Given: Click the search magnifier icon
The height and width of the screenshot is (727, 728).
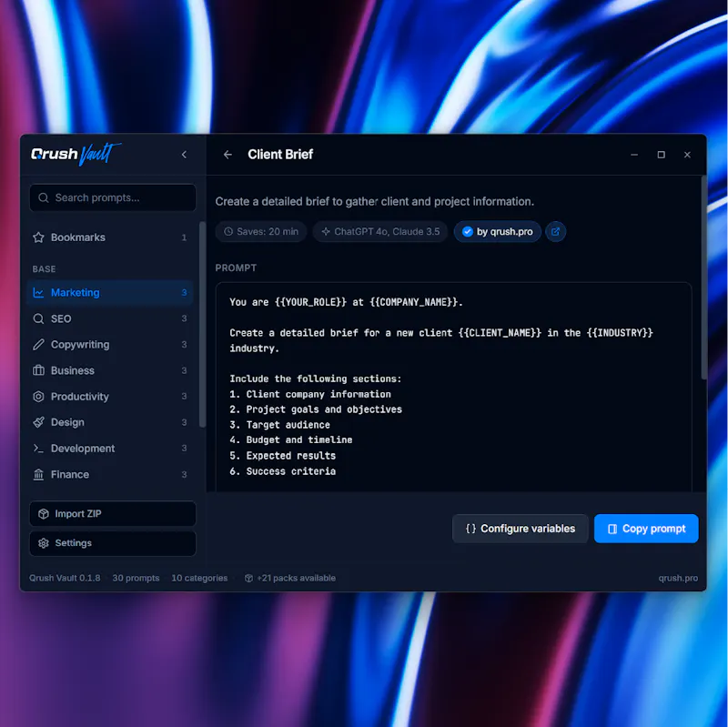Looking at the screenshot, I should click(43, 197).
